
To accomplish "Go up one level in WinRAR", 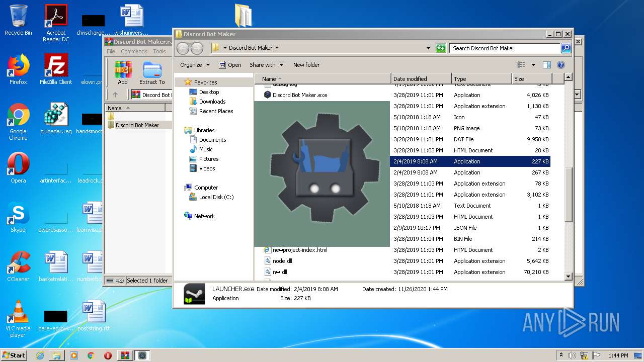I will click(115, 95).
